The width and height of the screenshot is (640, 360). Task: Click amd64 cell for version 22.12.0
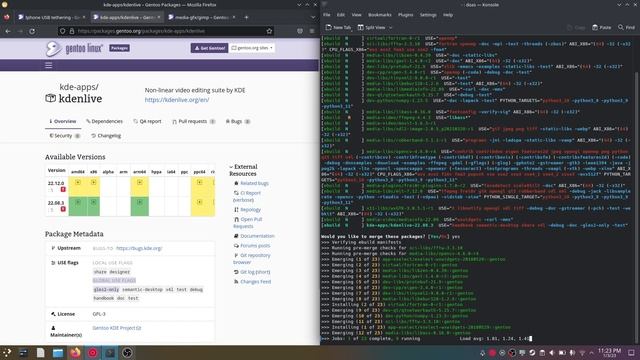point(78,186)
